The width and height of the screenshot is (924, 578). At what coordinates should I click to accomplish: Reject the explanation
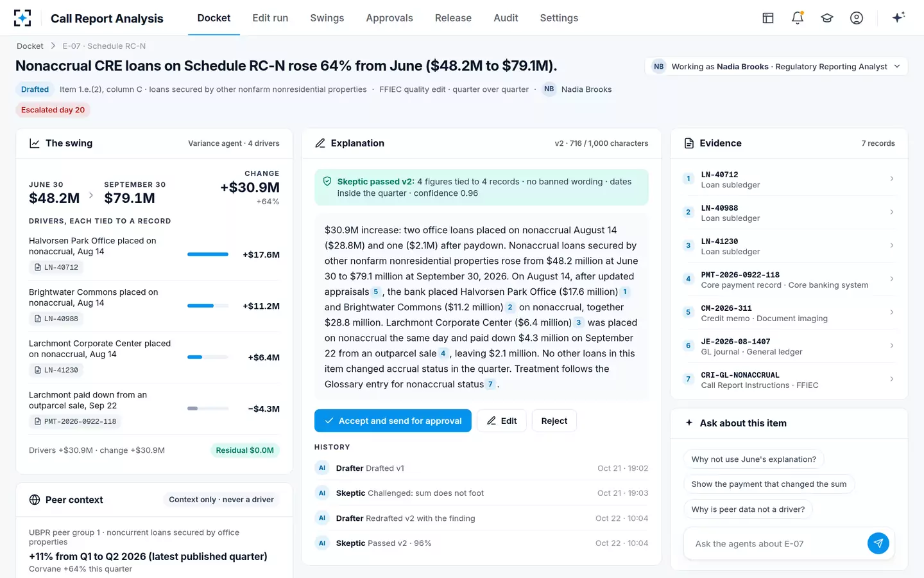tap(554, 421)
